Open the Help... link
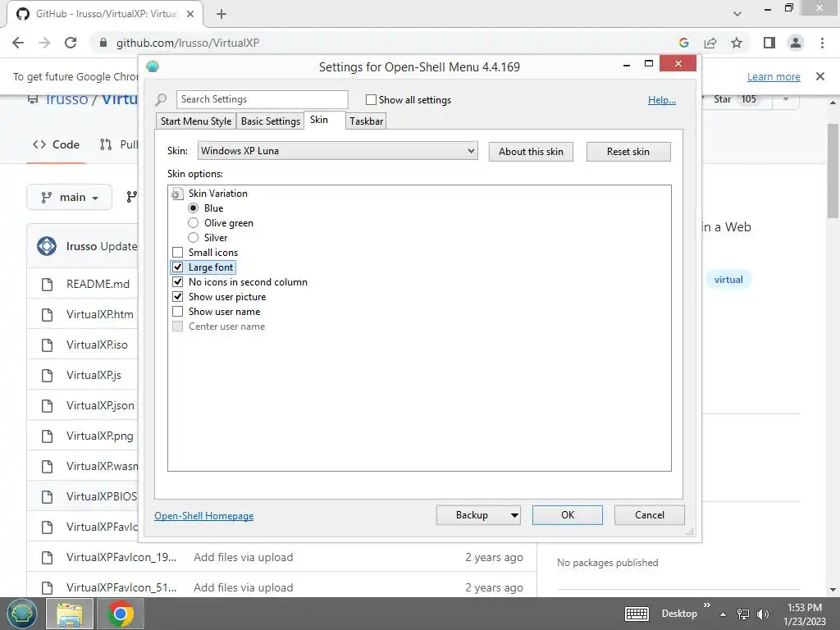 click(662, 100)
